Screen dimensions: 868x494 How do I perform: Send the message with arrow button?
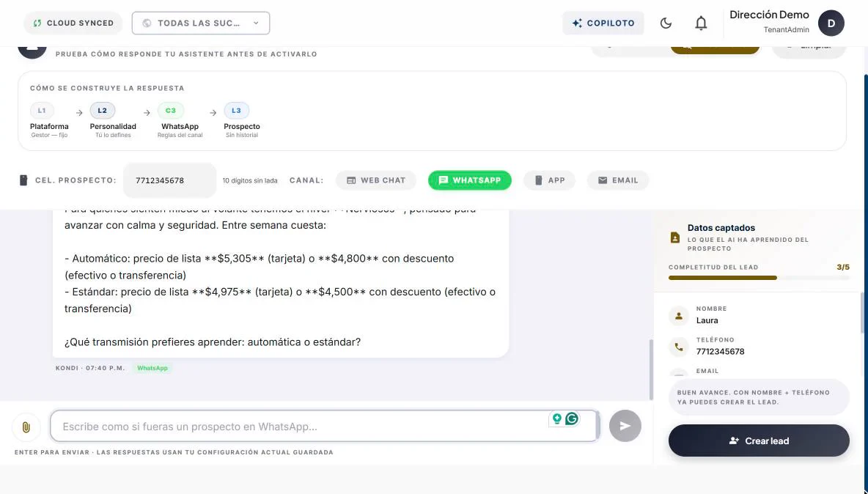click(625, 426)
